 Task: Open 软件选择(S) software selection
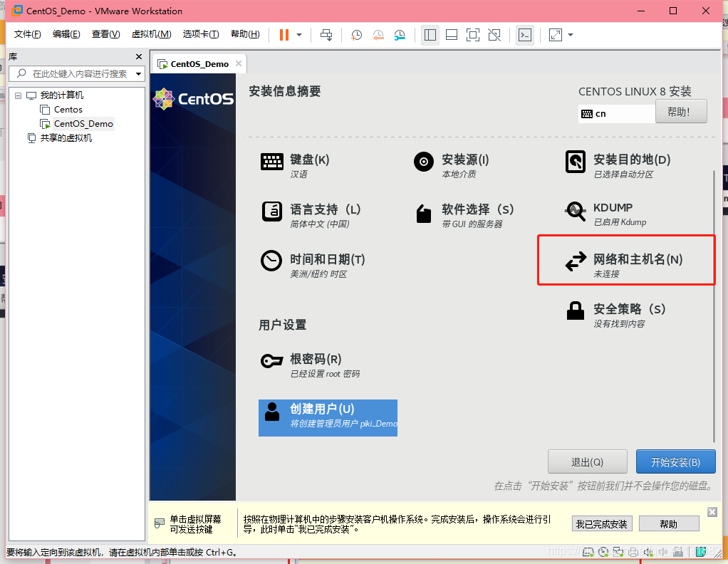464,215
